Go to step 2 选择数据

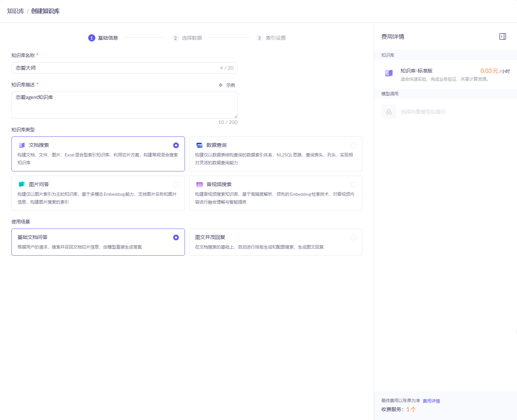point(187,38)
